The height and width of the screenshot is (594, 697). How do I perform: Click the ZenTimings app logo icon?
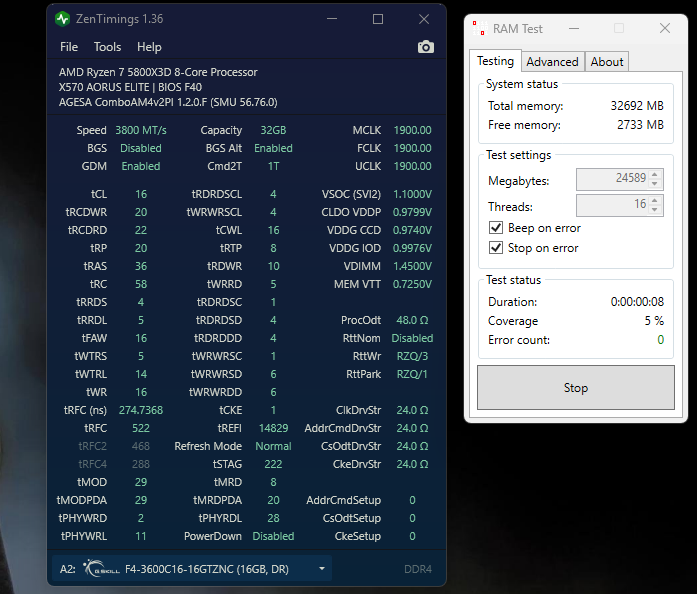click(62, 19)
